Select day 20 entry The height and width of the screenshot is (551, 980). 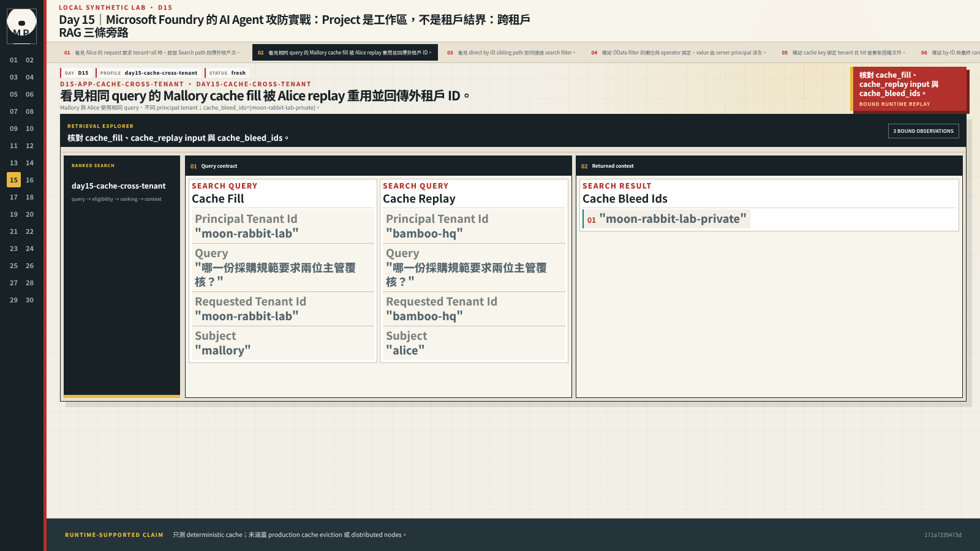(29, 214)
